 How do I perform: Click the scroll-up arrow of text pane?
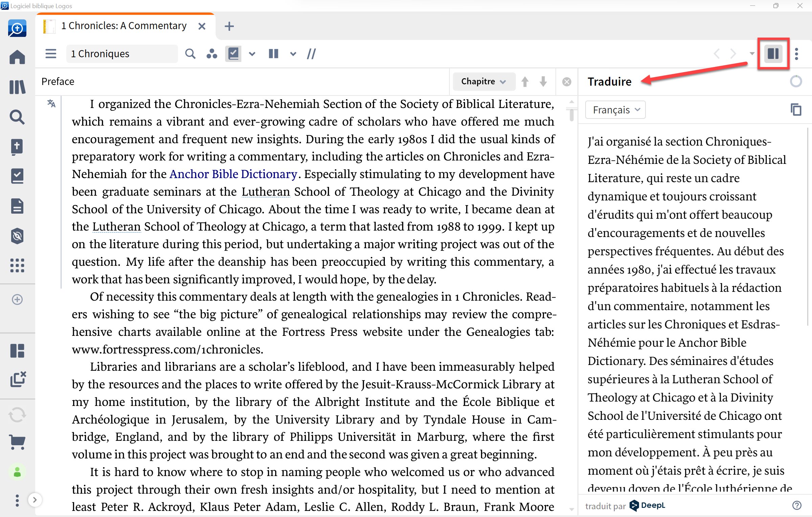[x=572, y=102]
